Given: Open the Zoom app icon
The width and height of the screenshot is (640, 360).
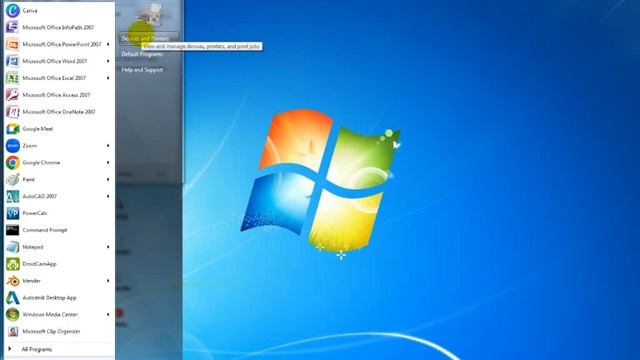Looking at the screenshot, I should point(12,145).
